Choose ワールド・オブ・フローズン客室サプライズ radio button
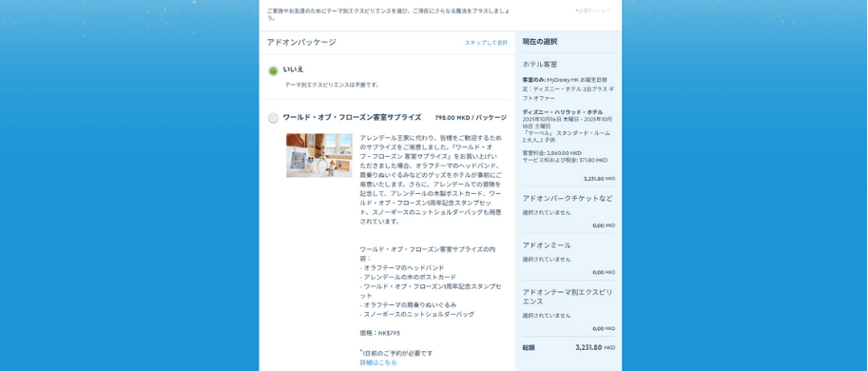Screen dimensions: 868x371 pos(273,118)
